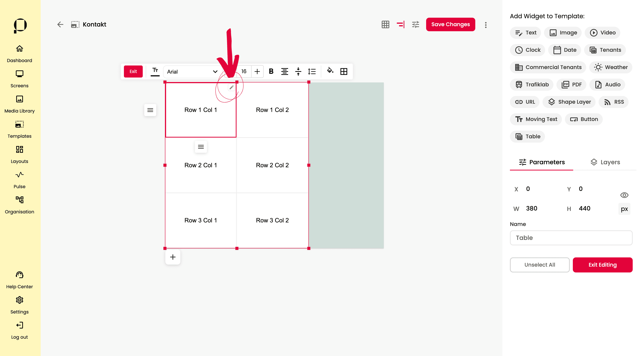Click the Save Changes button
Screen dimensions: 644x356
tap(450, 24)
